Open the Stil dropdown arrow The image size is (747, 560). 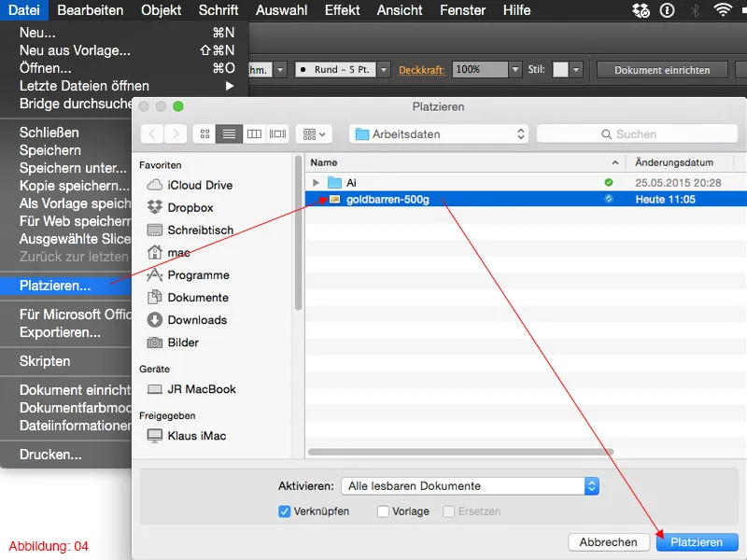(576, 69)
